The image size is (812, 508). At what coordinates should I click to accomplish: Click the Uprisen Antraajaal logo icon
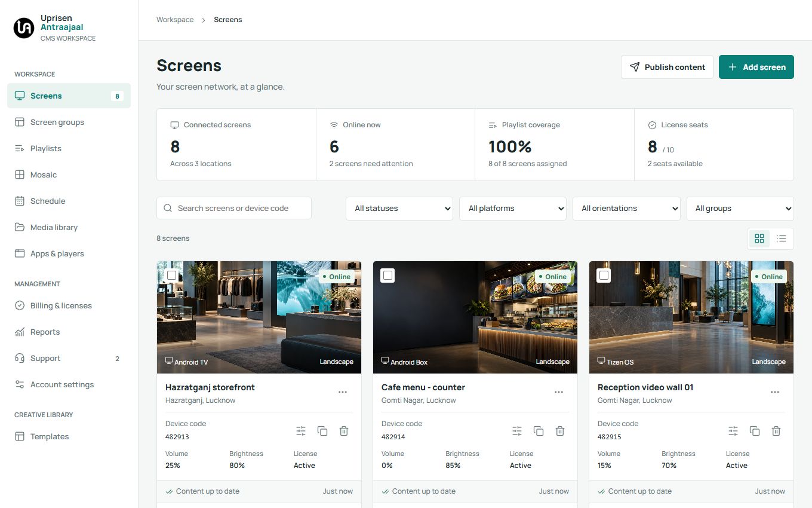coord(24,28)
